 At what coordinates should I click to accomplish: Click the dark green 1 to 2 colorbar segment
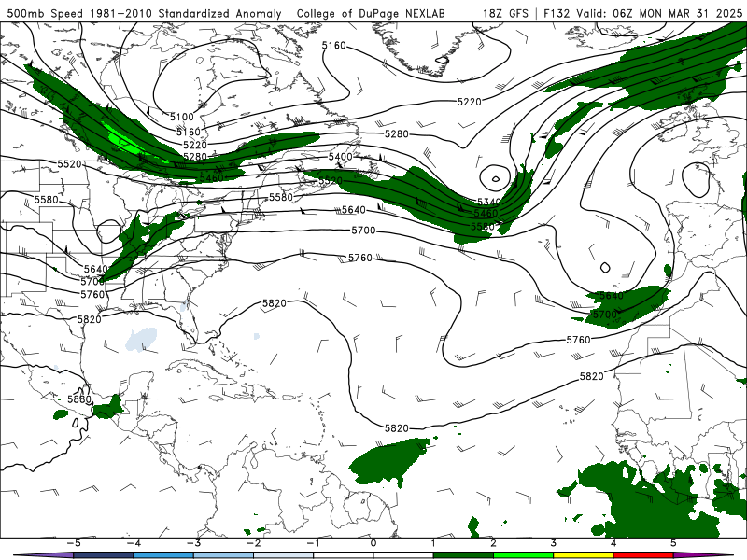463,555
